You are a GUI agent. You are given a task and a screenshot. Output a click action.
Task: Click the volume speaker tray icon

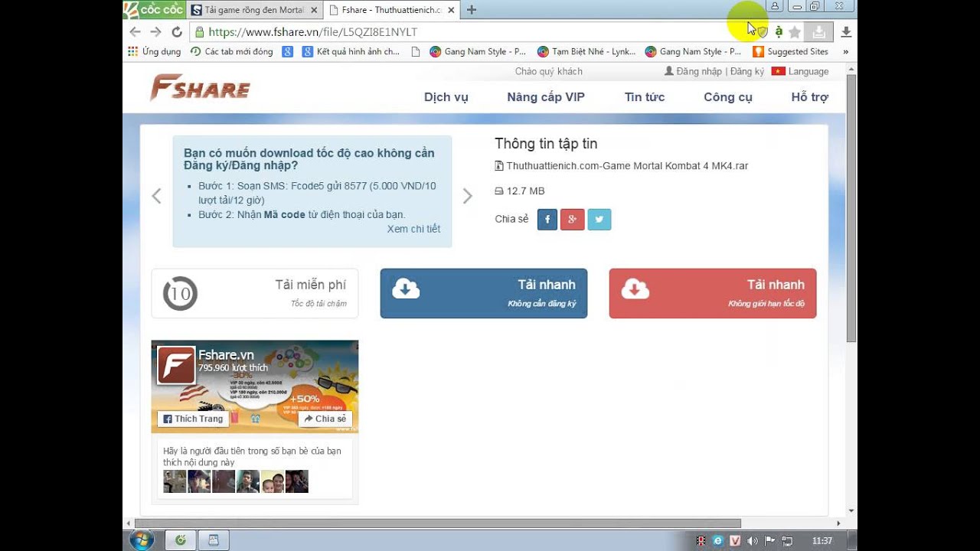point(753,541)
